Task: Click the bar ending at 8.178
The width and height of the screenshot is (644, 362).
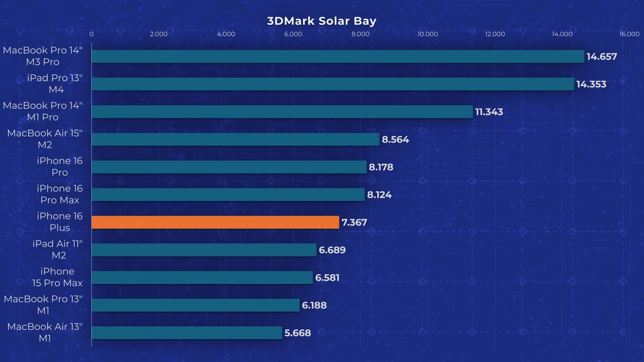Action: pos(229,167)
